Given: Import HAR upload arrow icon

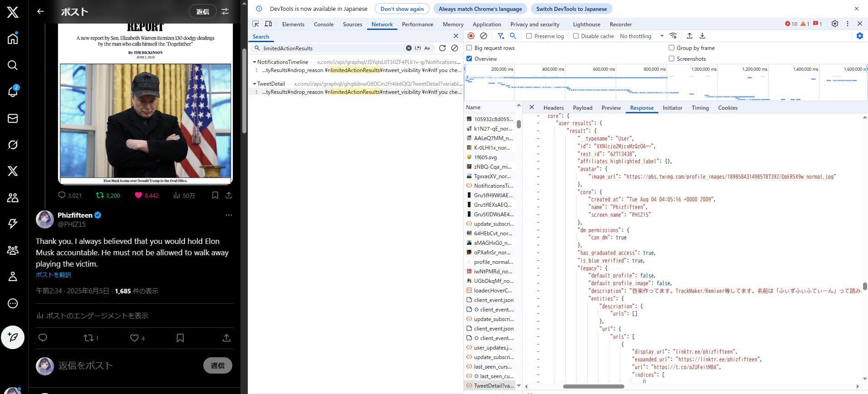Looking at the screenshot, I should tap(690, 36).
